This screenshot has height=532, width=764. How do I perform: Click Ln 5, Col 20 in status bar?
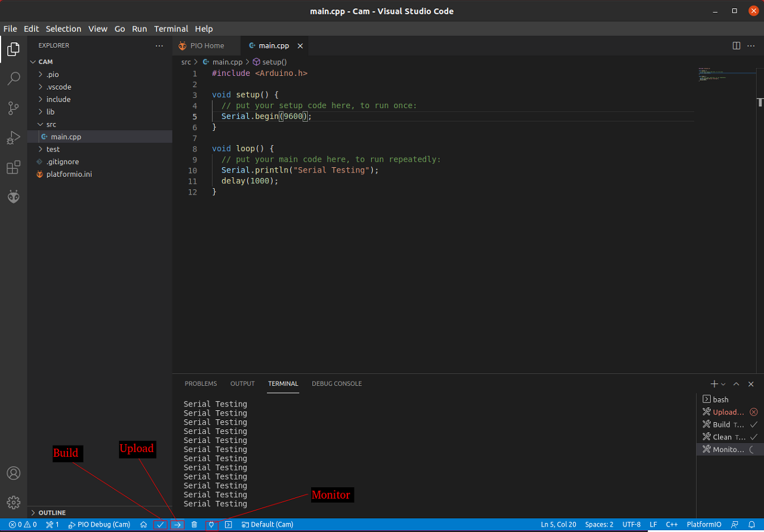[559, 525]
